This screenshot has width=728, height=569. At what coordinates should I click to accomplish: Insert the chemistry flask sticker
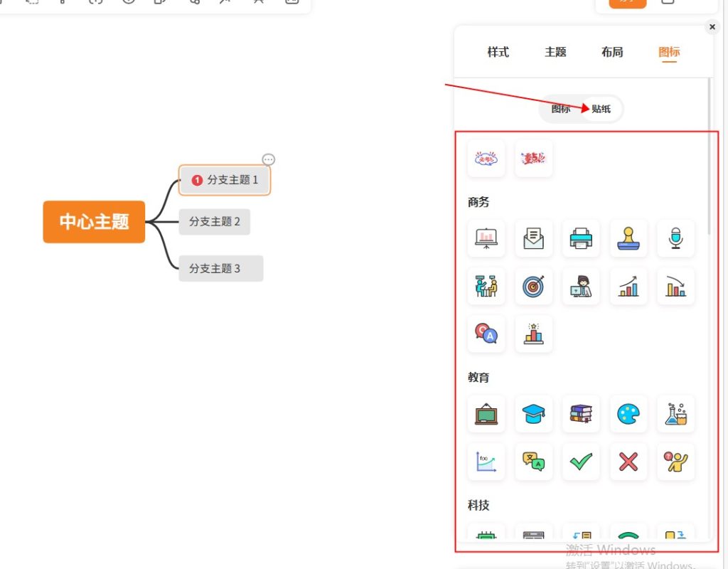pyautogui.click(x=675, y=414)
